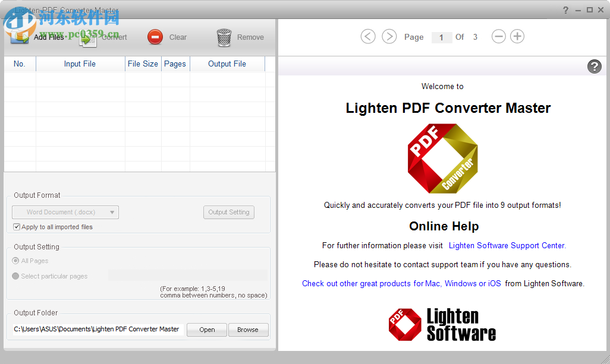Clear the file list using the Clear icon

[x=155, y=37]
